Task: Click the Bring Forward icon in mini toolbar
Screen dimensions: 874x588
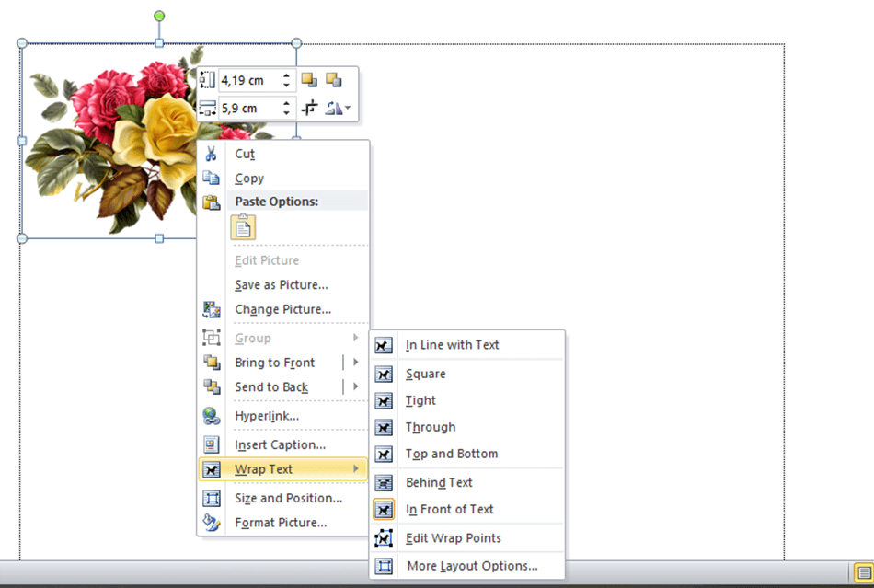Action: [310, 80]
